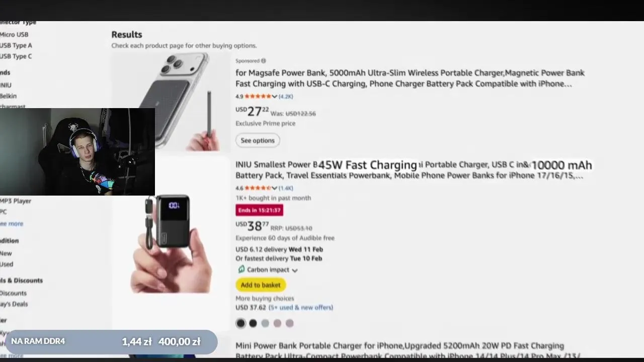This screenshot has width=644, height=362.
Task: Expand rating dropdown arrow on Magsafe product
Action: click(274, 97)
